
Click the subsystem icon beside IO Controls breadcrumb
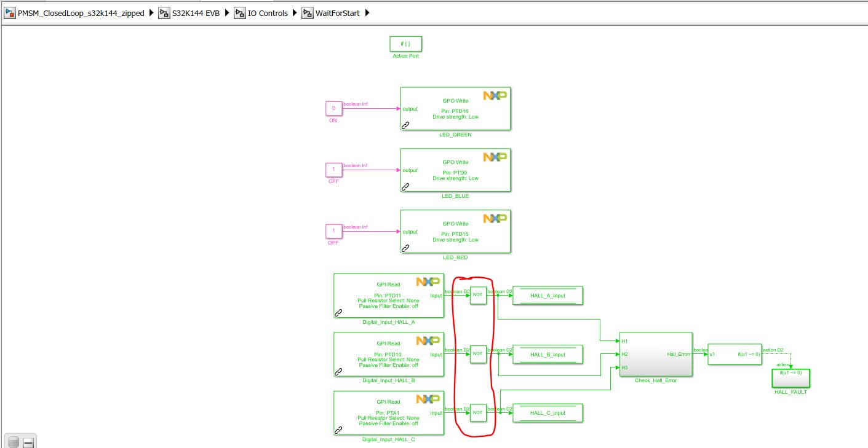239,12
